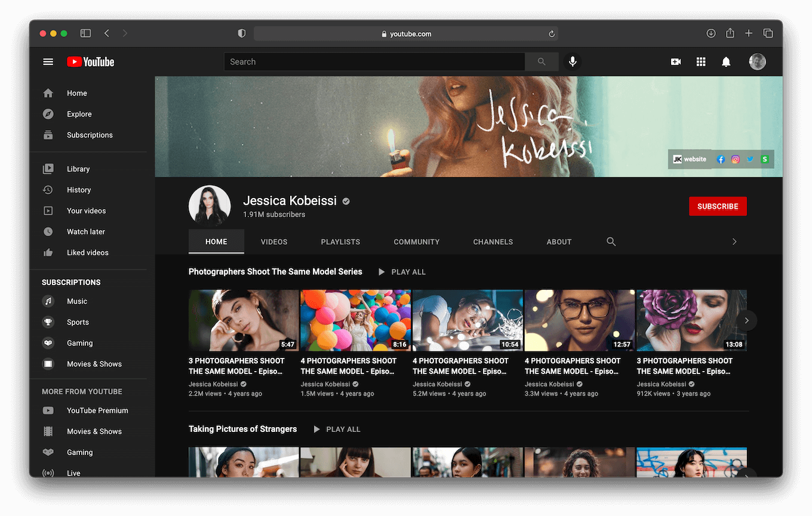Open the 8:16 balloons video thumbnail

pos(356,320)
